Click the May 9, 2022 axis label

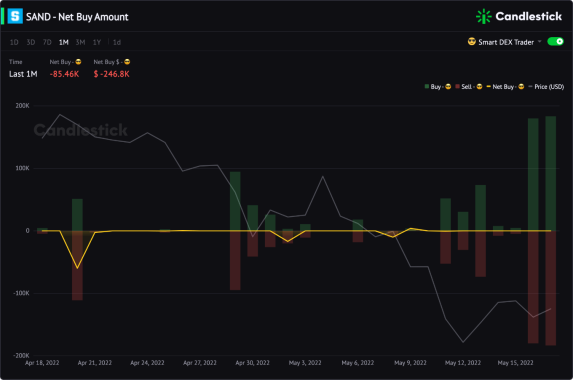[410, 363]
